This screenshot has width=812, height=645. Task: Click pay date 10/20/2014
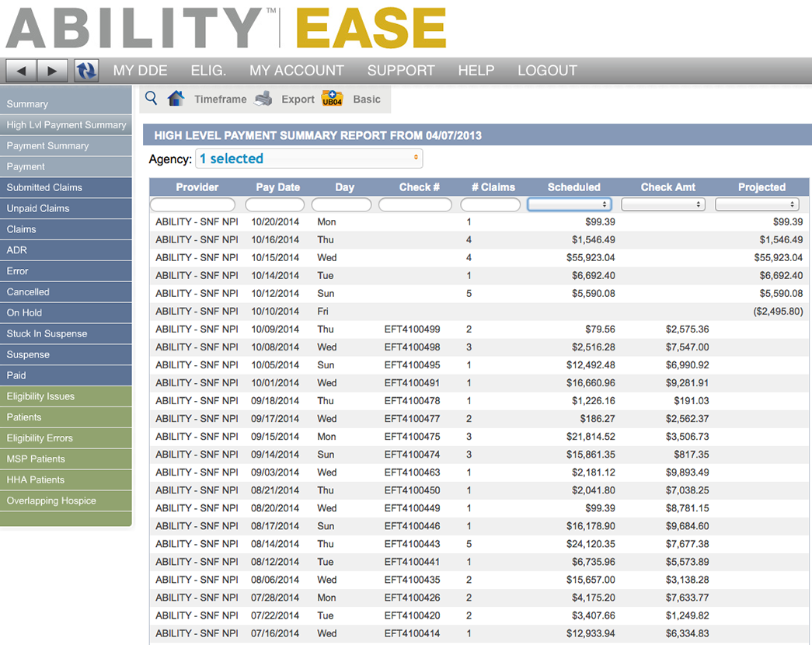pos(275,221)
